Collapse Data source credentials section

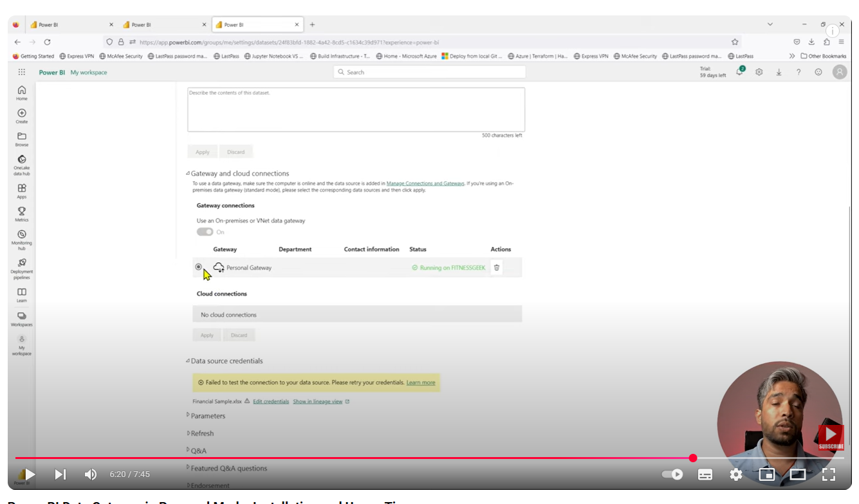(225, 361)
